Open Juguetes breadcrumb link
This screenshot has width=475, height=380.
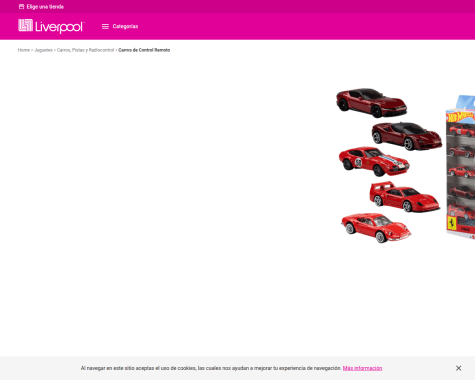coord(43,50)
